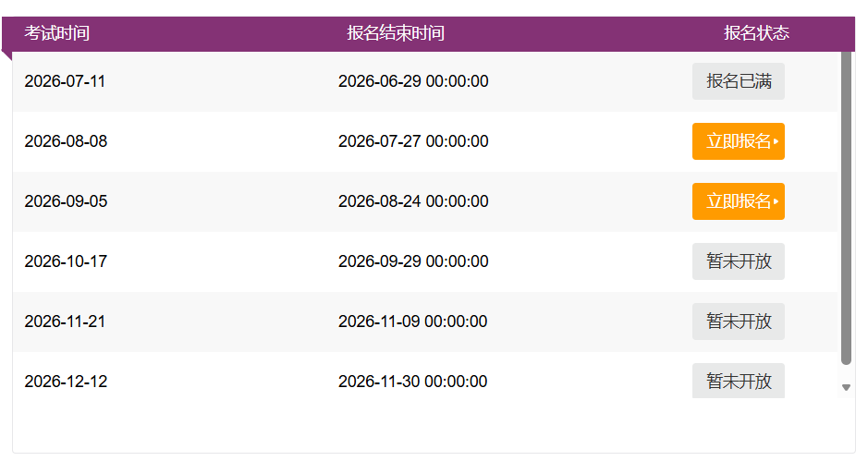The width and height of the screenshot is (868, 461).
Task: Click the 报名结束时间 column header
Action: coord(396,33)
